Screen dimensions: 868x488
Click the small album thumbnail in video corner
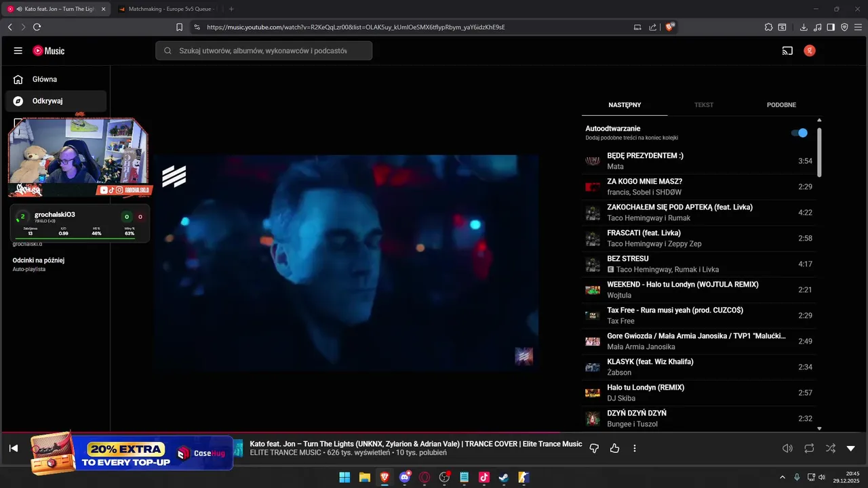click(524, 357)
